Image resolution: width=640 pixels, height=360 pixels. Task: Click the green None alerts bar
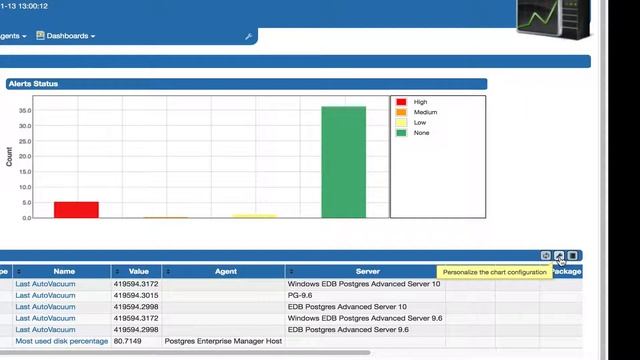tap(344, 162)
